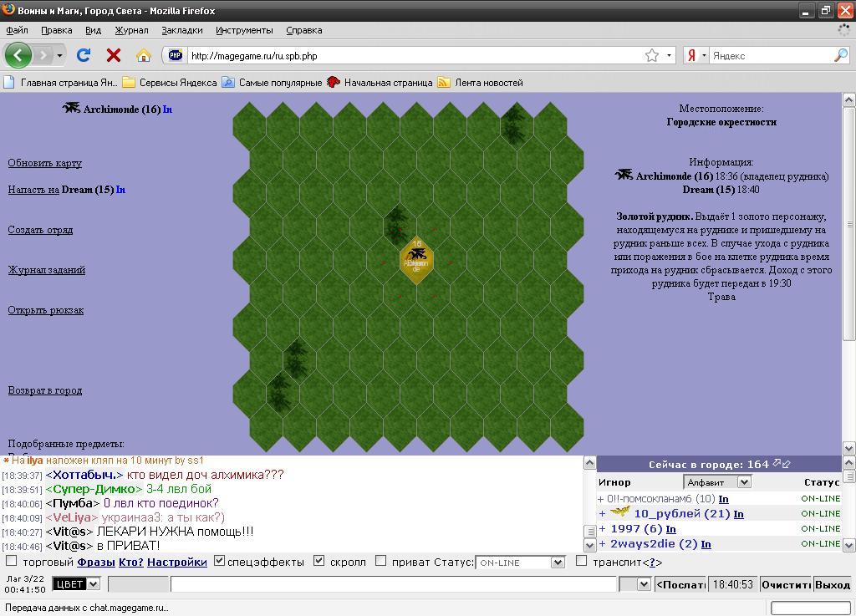Viewport: 856px width, 616px height.
Task: Open the Правка menu
Action: point(57,31)
